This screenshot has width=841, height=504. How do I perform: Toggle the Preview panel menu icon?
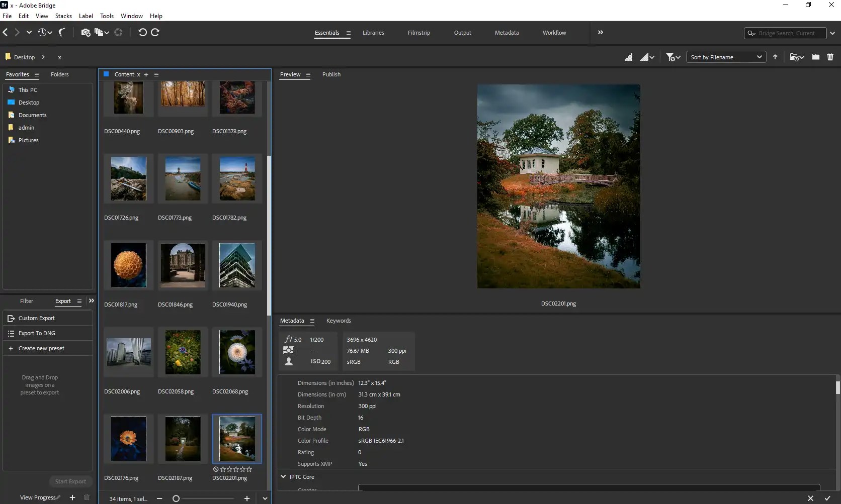tap(309, 74)
